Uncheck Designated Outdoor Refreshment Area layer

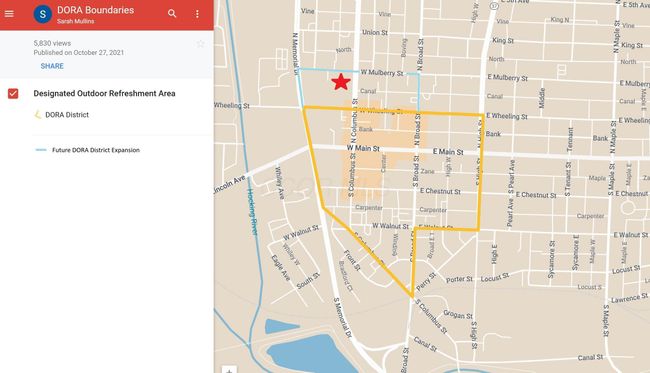point(13,94)
